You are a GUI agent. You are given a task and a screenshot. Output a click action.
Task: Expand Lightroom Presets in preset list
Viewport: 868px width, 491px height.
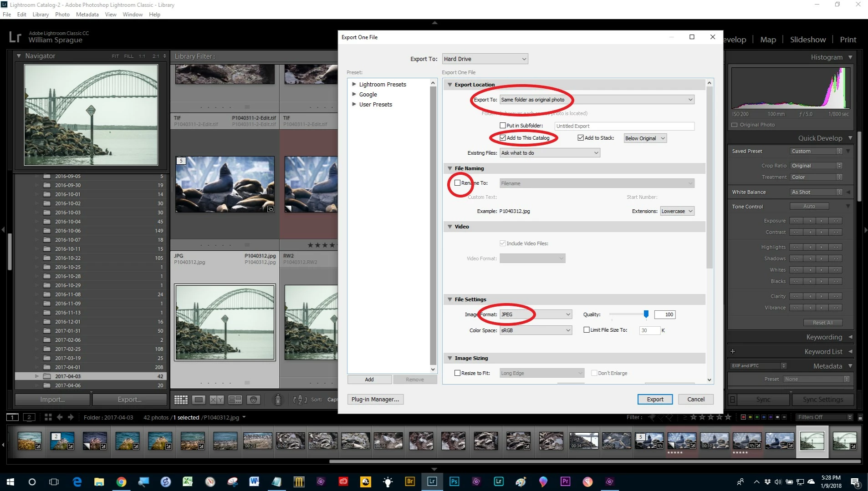click(x=354, y=84)
